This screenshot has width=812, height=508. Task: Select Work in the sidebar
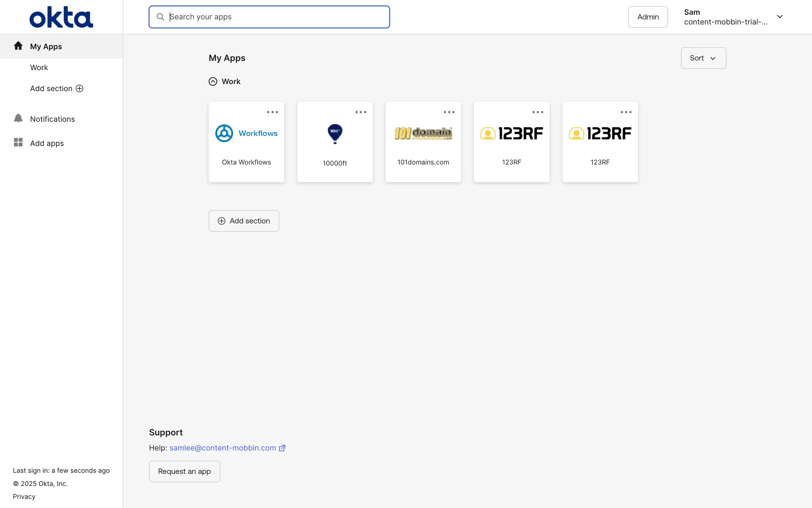[39, 67]
